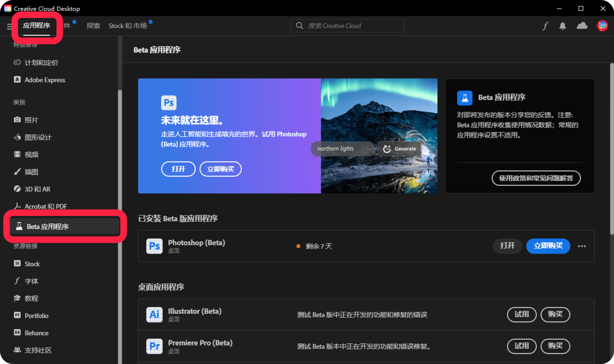Click the sidebar vertical scrollbar
The height and width of the screenshot is (364, 614).
[120, 226]
